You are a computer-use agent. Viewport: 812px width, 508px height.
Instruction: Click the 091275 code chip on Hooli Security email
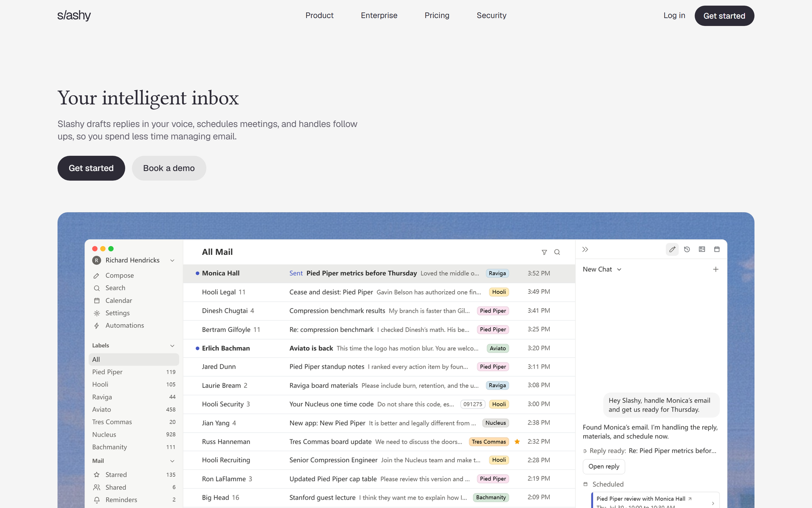click(x=472, y=404)
